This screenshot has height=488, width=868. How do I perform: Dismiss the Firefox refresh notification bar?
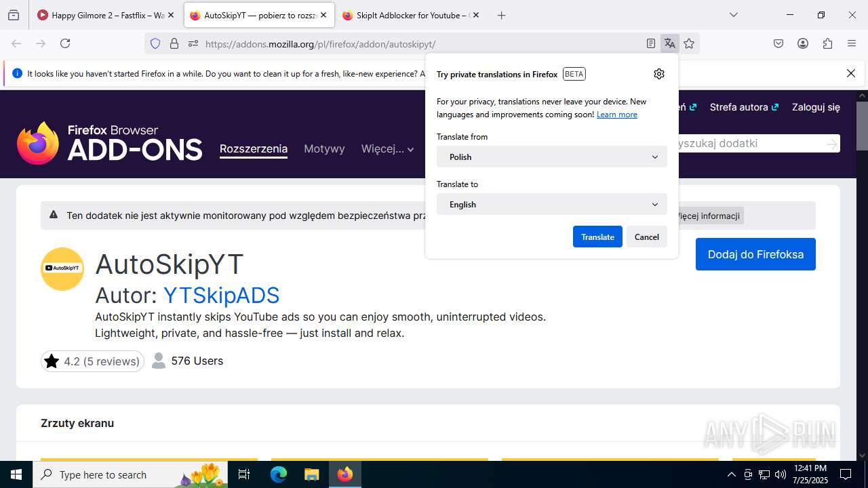(x=851, y=73)
